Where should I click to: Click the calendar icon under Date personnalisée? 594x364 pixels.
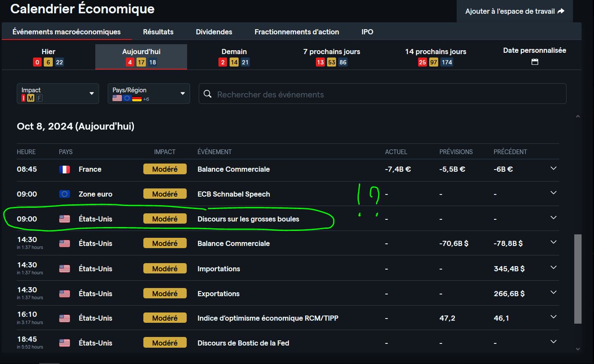click(x=535, y=62)
